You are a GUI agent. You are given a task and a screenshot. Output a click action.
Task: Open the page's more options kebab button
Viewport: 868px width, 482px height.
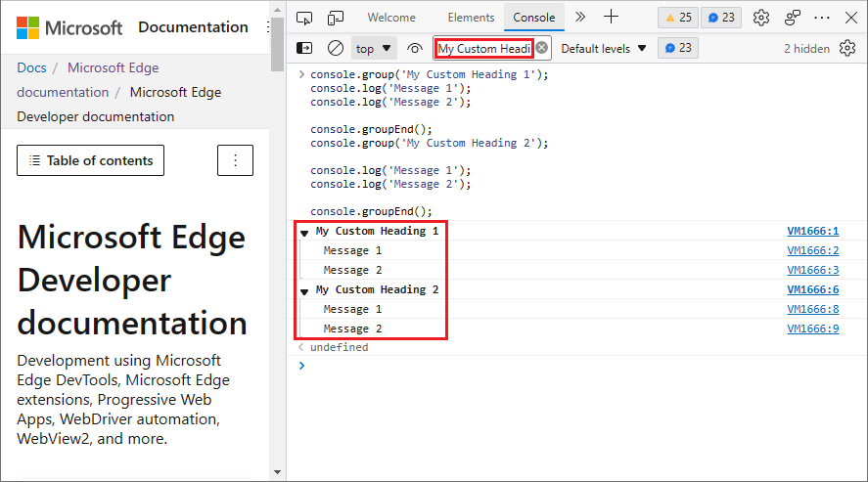[235, 160]
